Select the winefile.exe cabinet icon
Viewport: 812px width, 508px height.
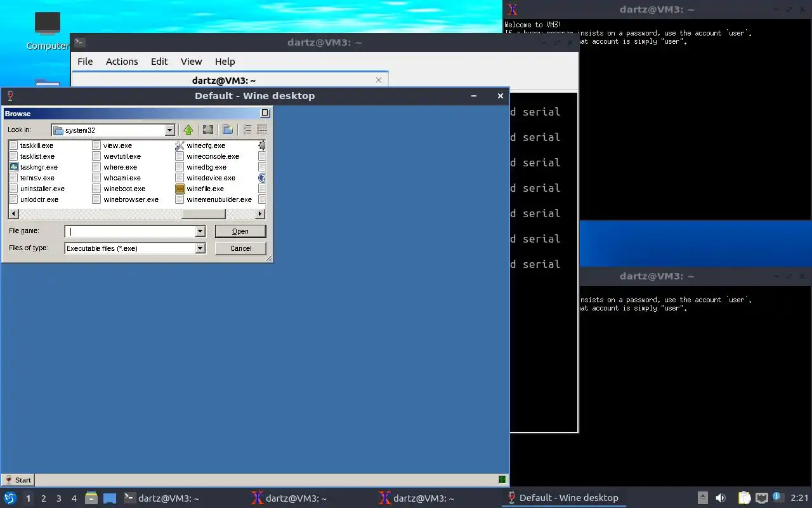180,189
